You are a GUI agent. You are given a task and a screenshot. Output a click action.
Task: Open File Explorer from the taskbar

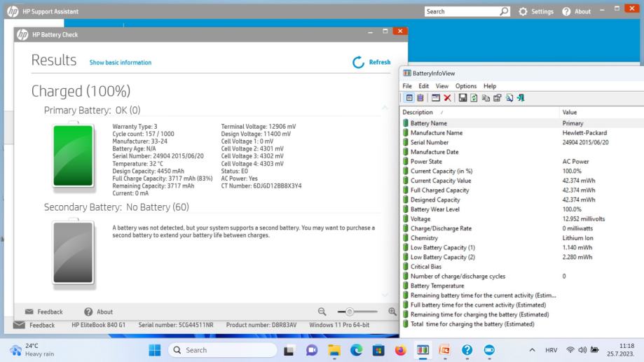pyautogui.click(x=334, y=350)
